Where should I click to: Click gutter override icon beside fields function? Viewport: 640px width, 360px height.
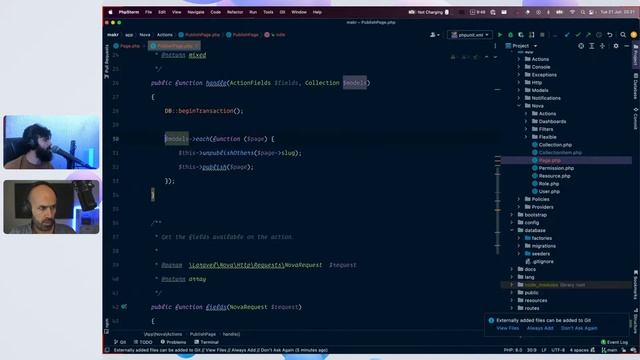click(124, 307)
